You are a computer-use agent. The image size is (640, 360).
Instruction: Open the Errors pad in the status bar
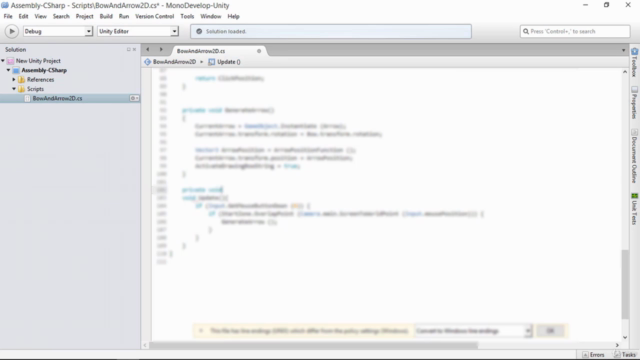[593, 355]
